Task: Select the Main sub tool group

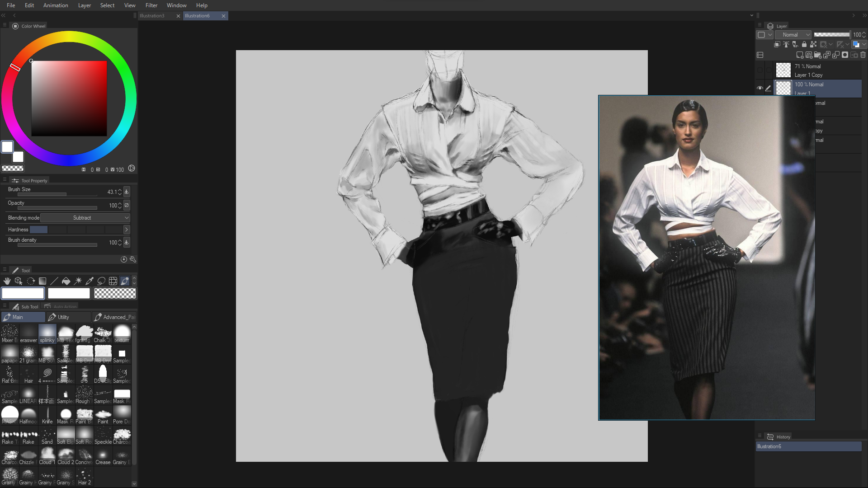Action: pos(23,317)
